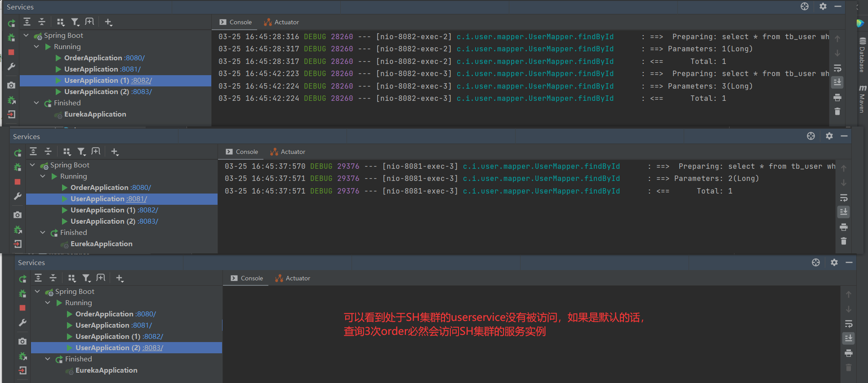Toggle soft-wrap in bottom console

pyautogui.click(x=849, y=324)
